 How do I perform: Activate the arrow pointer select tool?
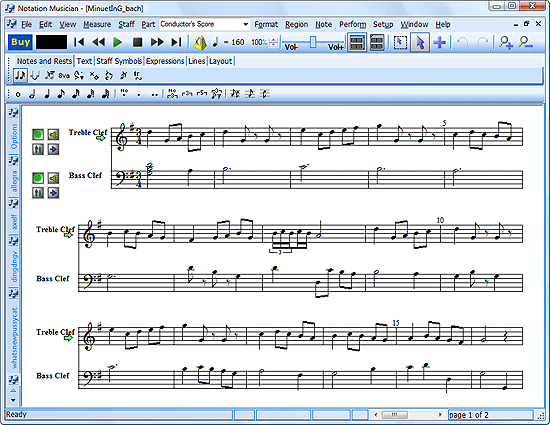tap(420, 42)
